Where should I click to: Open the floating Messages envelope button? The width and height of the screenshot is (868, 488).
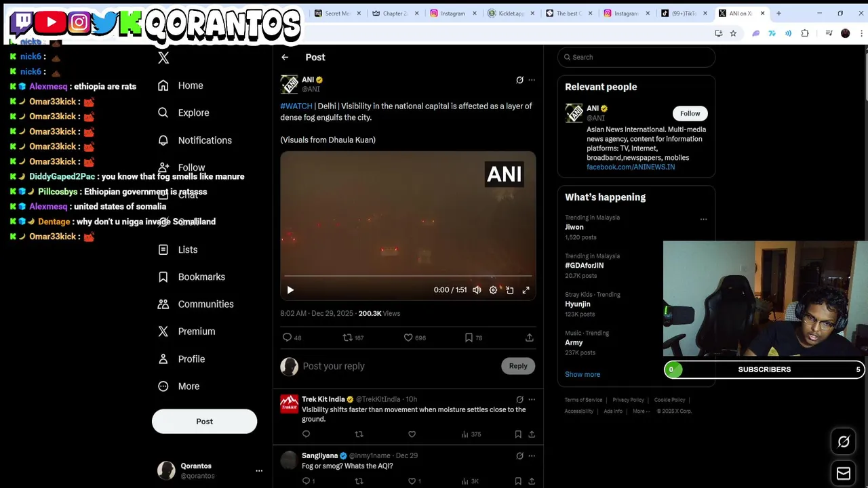[x=844, y=473]
